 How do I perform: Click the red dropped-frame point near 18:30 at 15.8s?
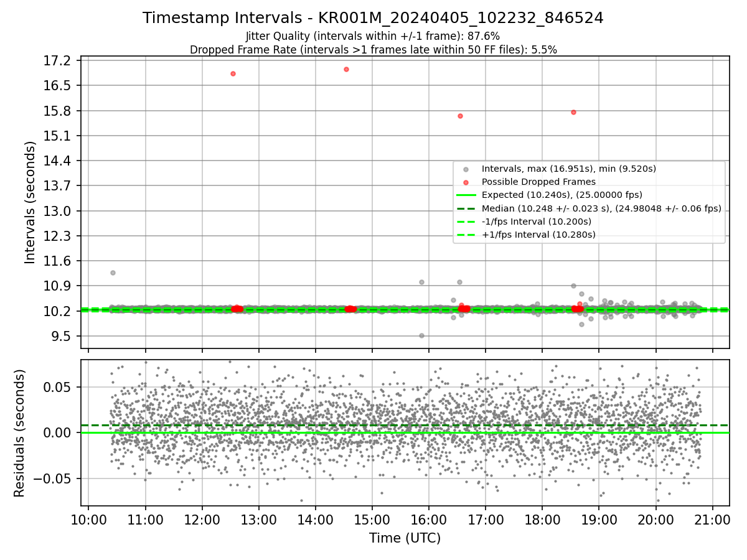(573, 112)
